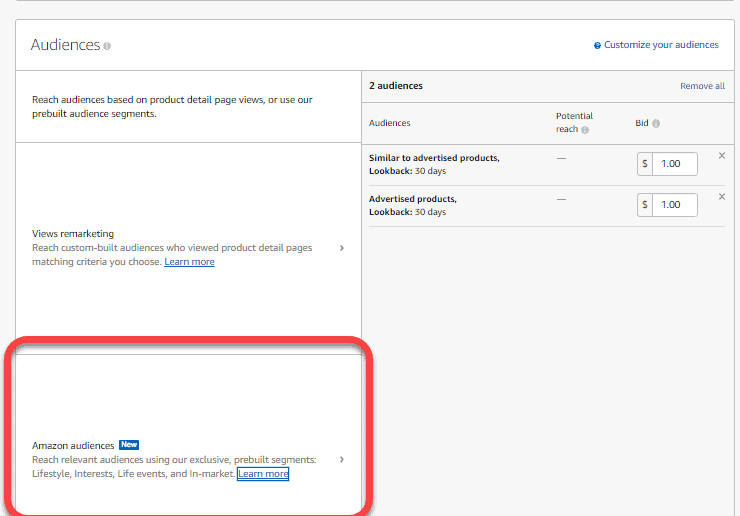Remove the Advertised products audience using X

pyautogui.click(x=722, y=196)
